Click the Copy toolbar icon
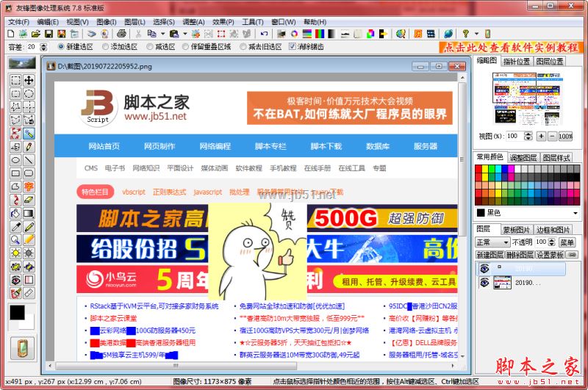The image size is (588, 390). pos(151,34)
